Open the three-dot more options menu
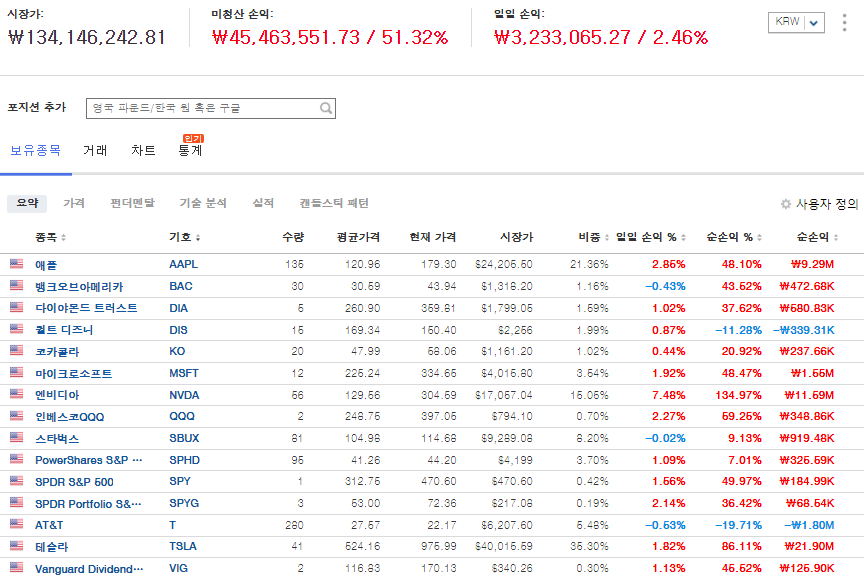The image size is (864, 585). coord(844,23)
